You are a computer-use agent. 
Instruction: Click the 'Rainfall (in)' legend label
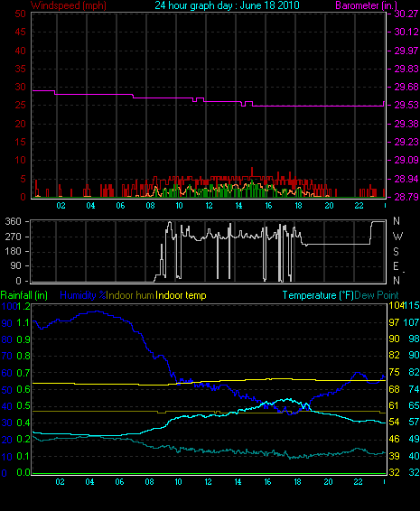coord(24,295)
